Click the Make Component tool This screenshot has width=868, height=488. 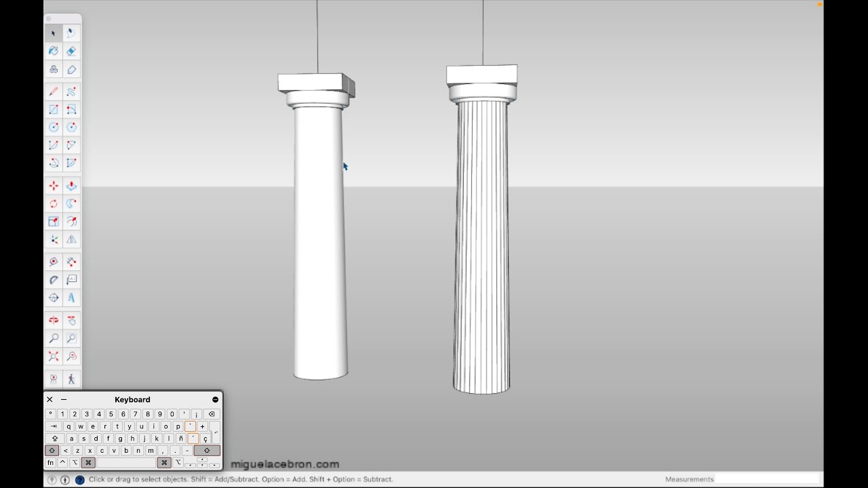point(54,69)
